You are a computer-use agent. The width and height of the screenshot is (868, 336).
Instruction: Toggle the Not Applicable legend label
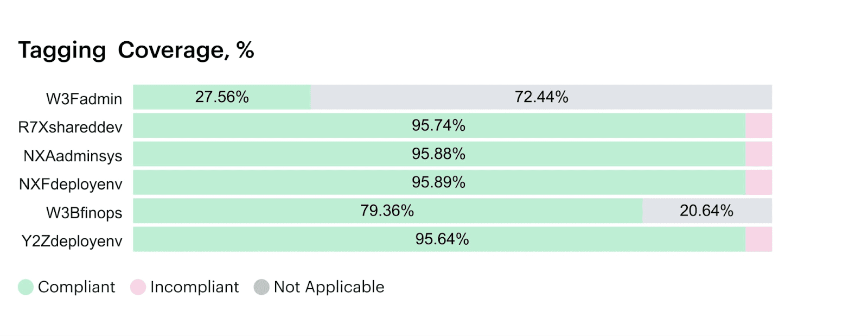click(329, 287)
